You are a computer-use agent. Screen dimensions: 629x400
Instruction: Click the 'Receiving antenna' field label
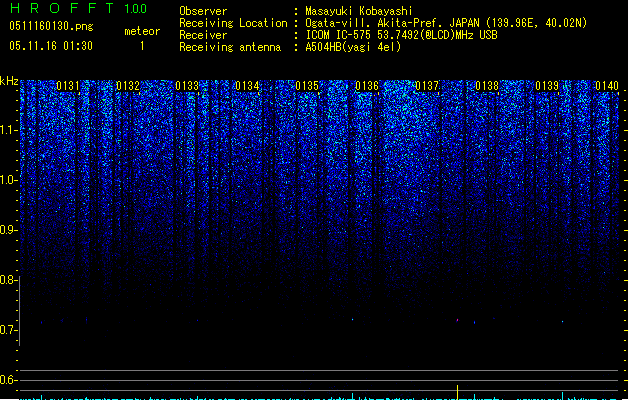click(230, 47)
